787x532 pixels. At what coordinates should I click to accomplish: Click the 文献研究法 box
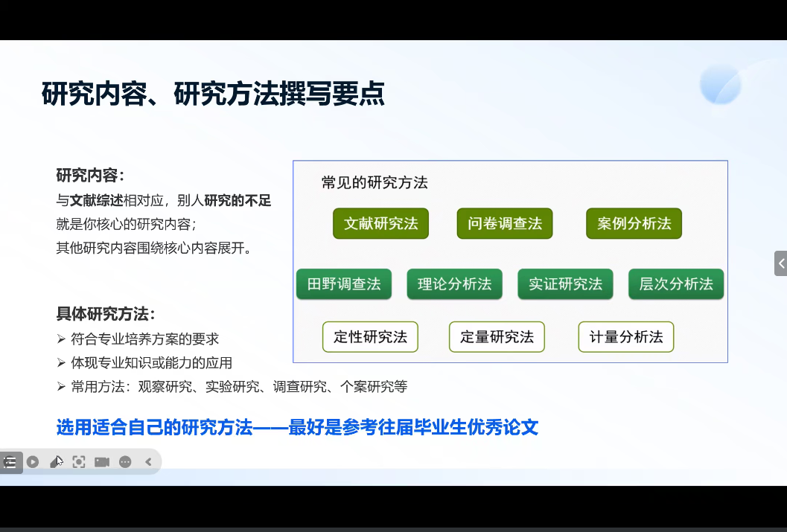(380, 224)
